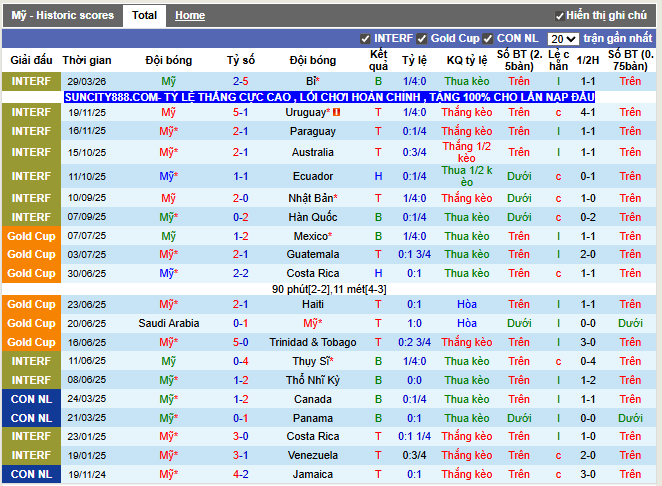Screen dimensions: 662x486
Task: Click the INTERF badge for the Bỉ match
Action: [31, 81]
